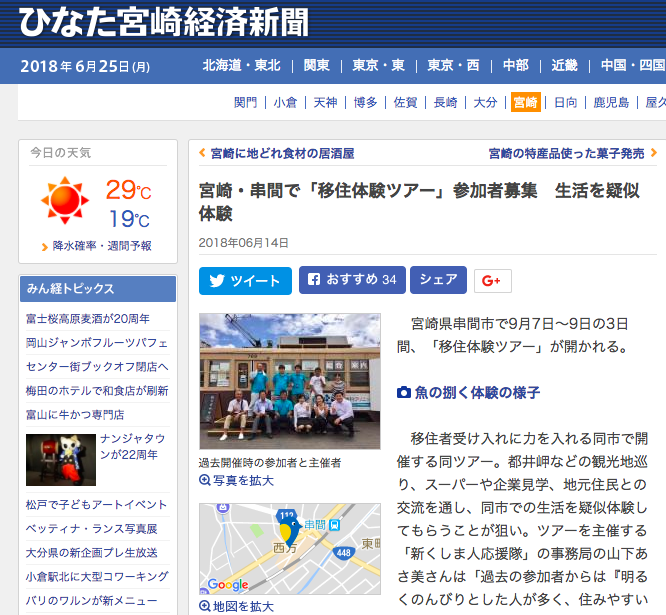The image size is (666, 615).
Task: Go to 鹿児島 area link
Action: [611, 102]
